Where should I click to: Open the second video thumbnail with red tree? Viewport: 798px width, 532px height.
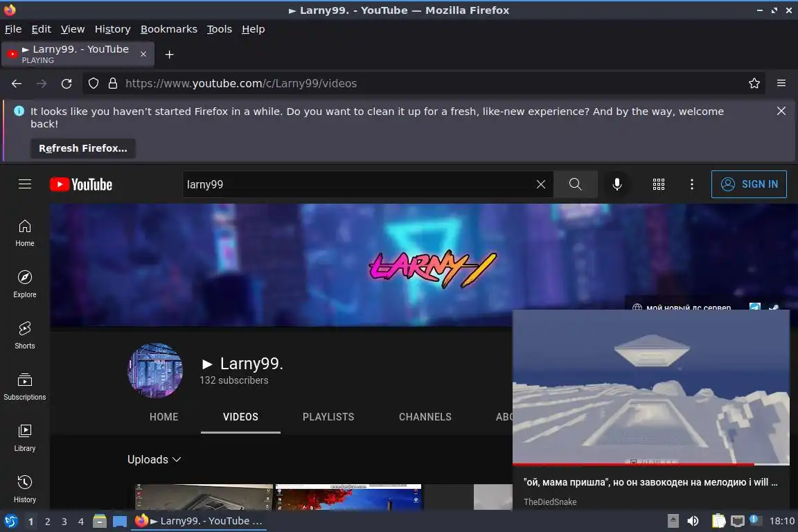pyautogui.click(x=348, y=497)
